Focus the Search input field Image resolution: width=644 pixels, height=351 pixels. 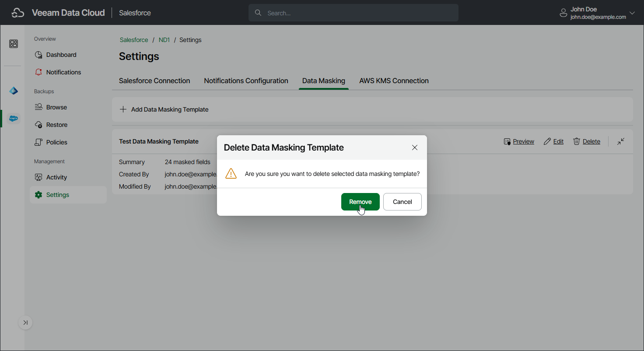(x=353, y=13)
